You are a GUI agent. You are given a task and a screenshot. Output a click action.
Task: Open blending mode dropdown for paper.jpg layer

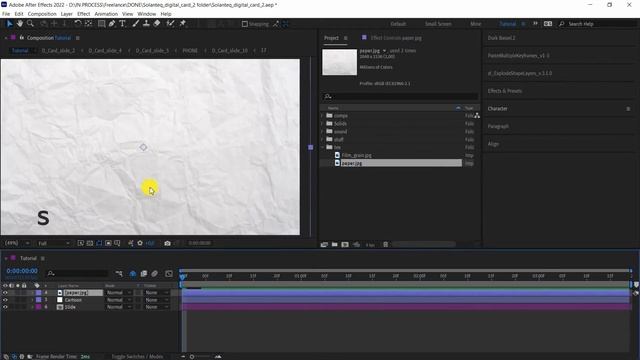(119, 293)
